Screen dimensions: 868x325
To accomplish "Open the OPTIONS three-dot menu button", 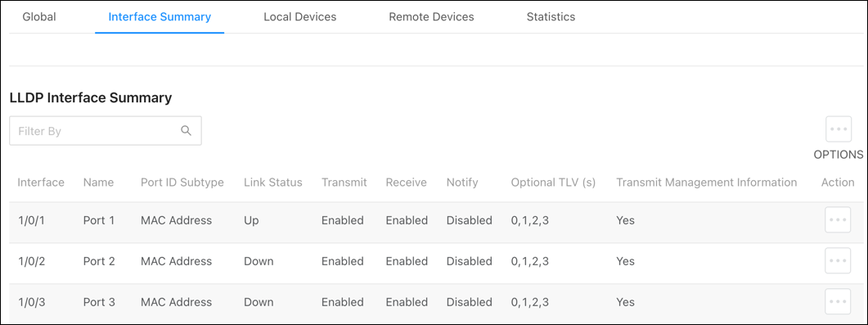I will 838,129.
